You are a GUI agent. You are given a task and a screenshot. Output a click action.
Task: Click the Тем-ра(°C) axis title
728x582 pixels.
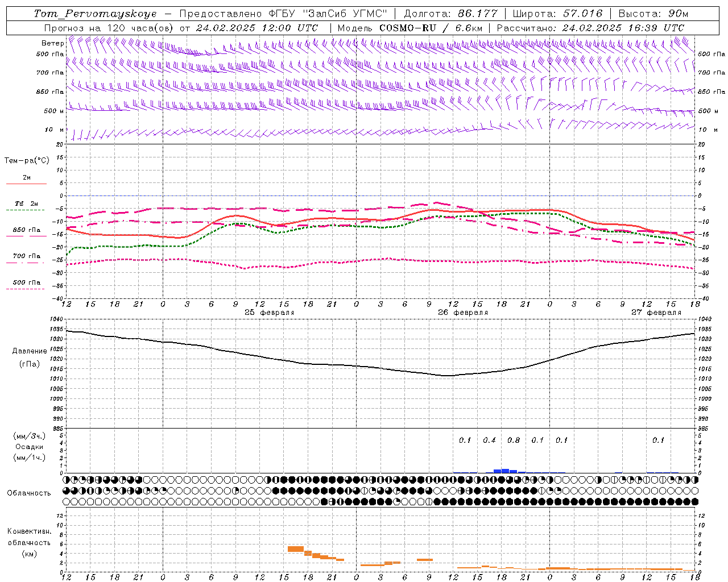coord(27,161)
